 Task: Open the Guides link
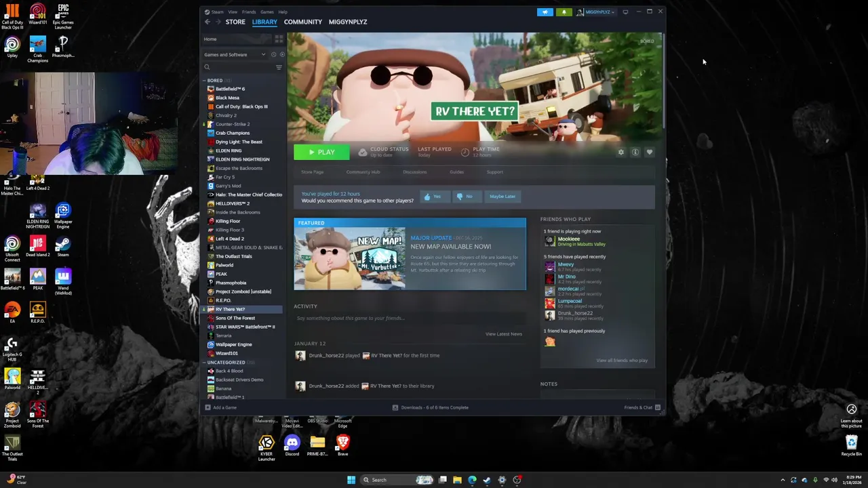456,172
